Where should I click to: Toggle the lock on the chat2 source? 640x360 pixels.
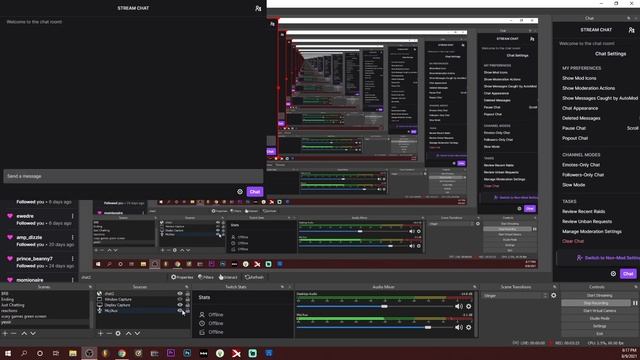pyautogui.click(x=187, y=293)
